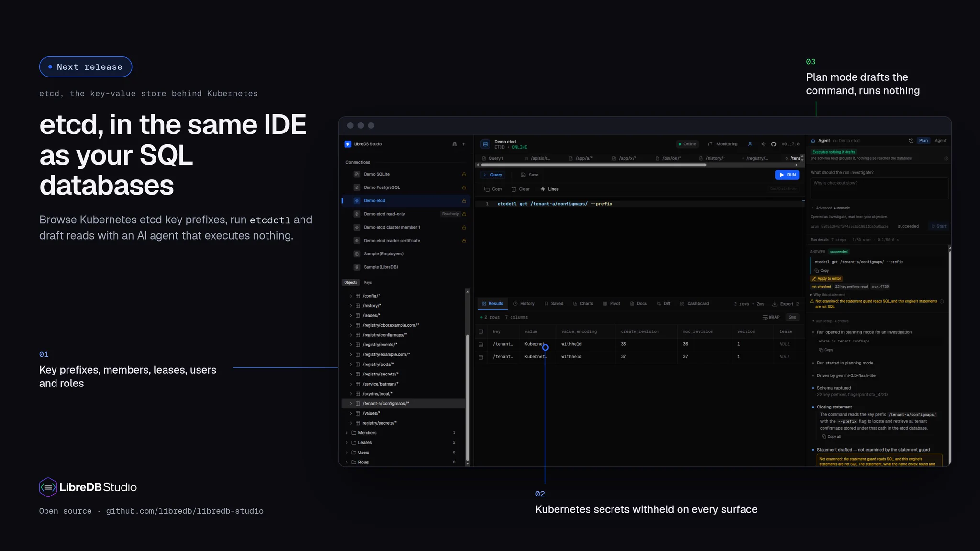Open the user profile icon
The width and height of the screenshot is (980, 551).
750,144
